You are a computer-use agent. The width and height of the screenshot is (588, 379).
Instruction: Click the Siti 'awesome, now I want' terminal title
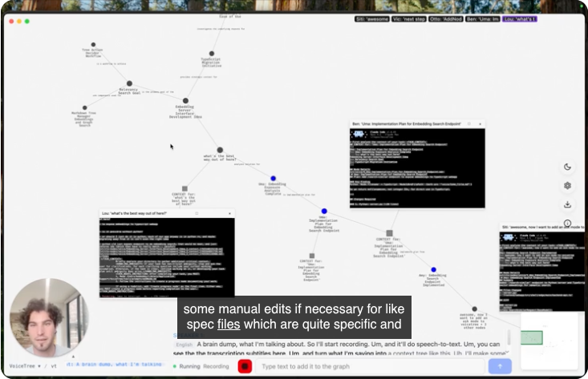pos(543,228)
